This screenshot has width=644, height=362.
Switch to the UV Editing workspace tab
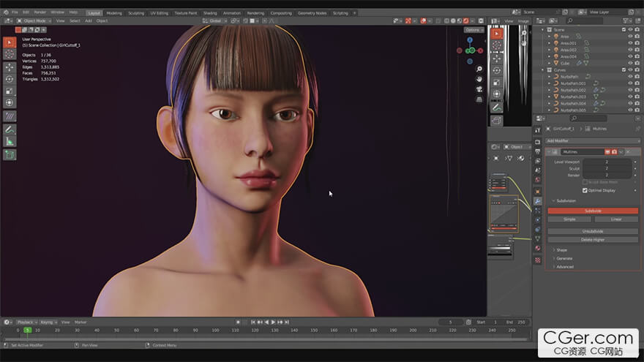pos(160,13)
